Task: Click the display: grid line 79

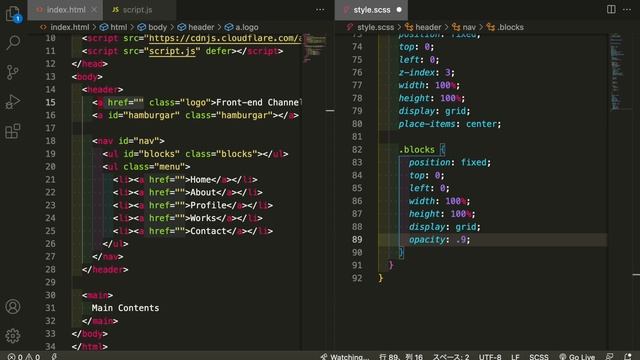Action: [x=434, y=111]
